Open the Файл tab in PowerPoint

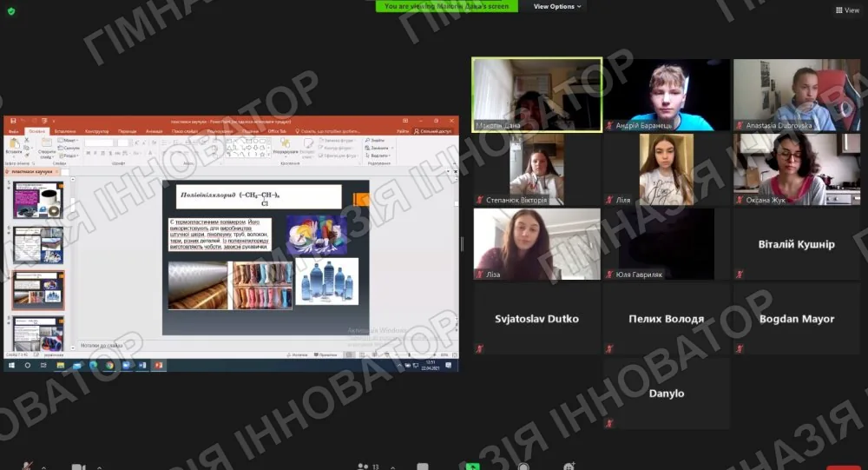[13, 131]
